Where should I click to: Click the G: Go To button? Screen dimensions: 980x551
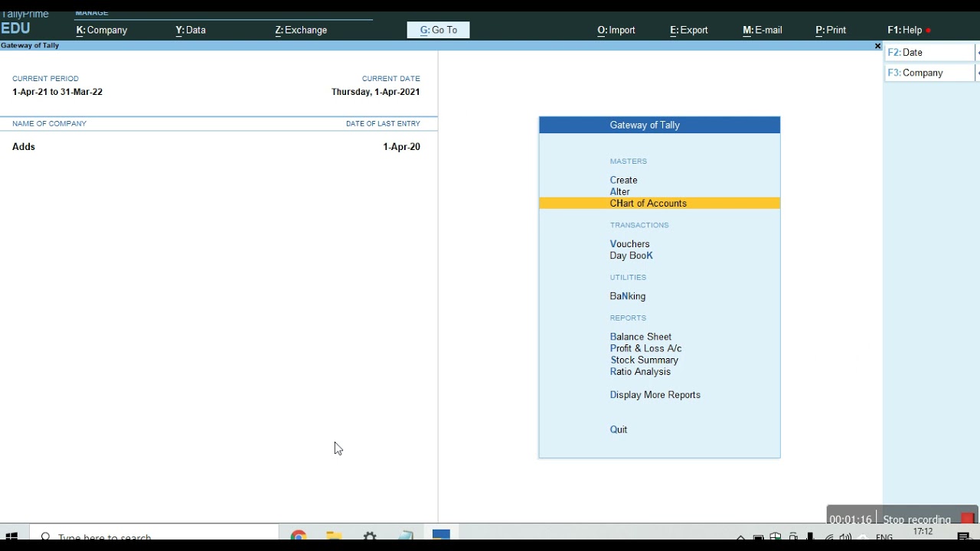[439, 31]
